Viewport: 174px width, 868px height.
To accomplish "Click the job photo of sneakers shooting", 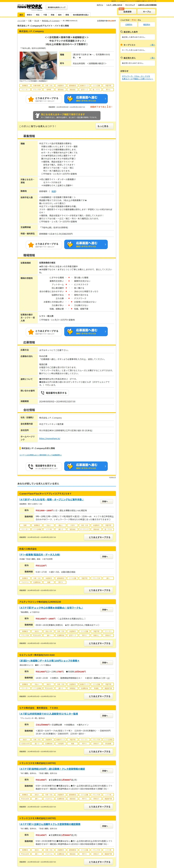I will [x=38, y=65].
